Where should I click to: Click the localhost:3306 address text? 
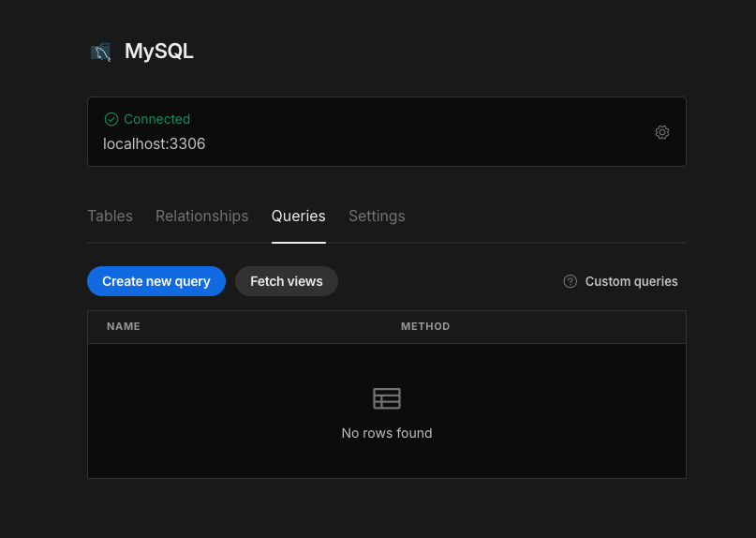tap(155, 143)
